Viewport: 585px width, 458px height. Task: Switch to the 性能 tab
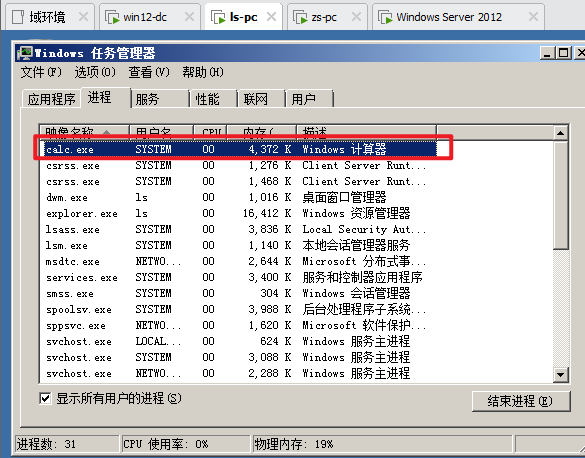pos(213,99)
